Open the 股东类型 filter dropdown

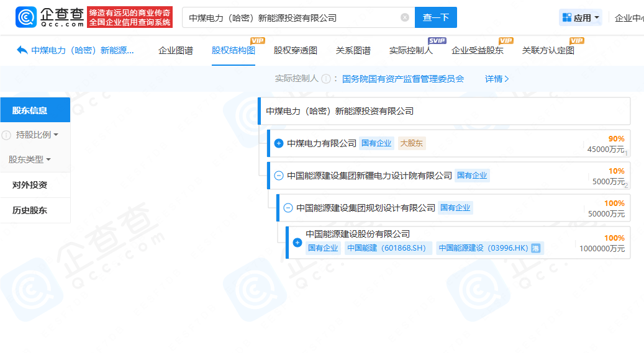(x=30, y=159)
